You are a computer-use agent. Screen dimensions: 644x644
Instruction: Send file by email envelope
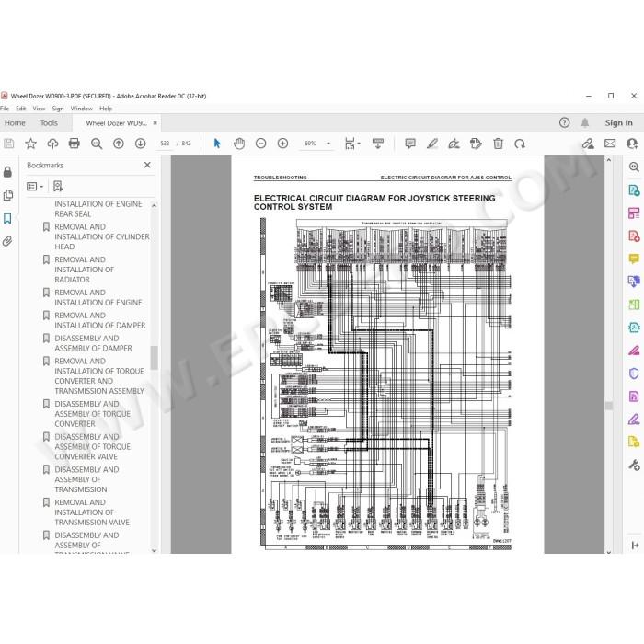(x=610, y=144)
